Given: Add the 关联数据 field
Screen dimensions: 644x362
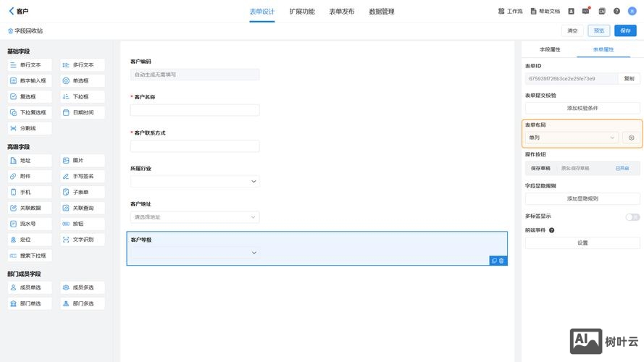Looking at the screenshot, I should click(x=30, y=208).
